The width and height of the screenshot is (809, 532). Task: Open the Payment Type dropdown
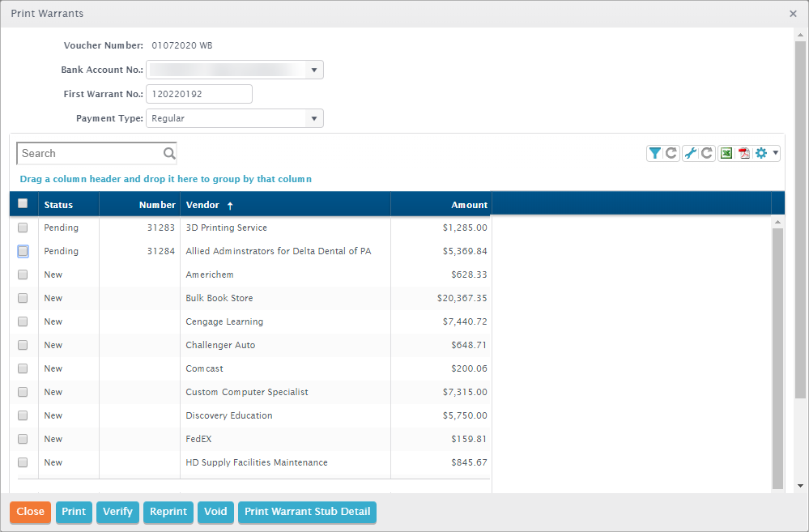tap(314, 118)
